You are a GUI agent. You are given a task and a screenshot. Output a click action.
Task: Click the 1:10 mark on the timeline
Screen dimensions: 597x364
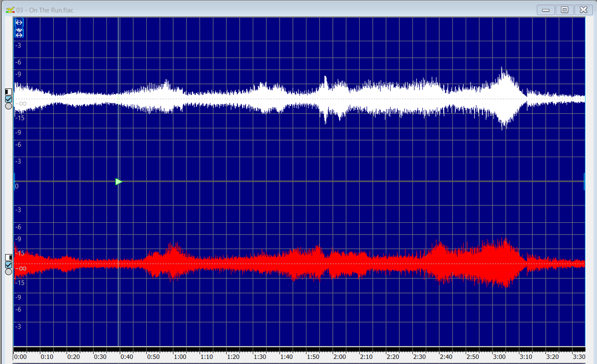click(x=206, y=357)
